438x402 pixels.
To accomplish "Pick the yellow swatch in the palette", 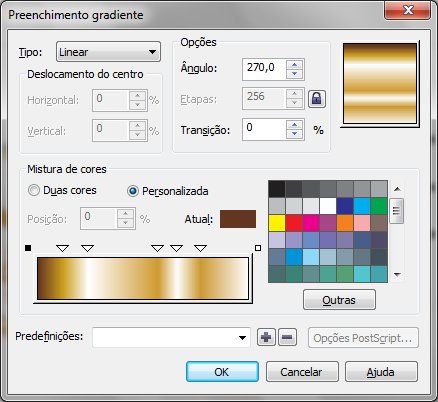I will (277, 223).
